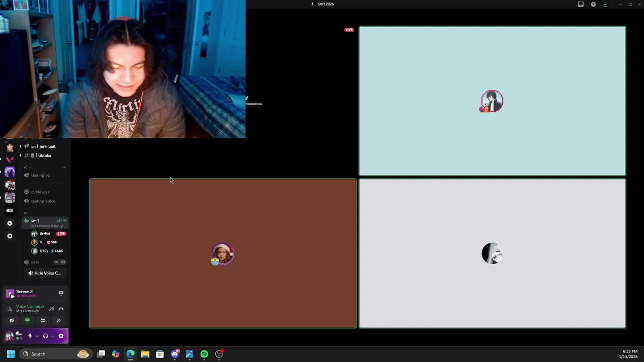The width and height of the screenshot is (644, 362).
Task: Join the esex voice channel
Action: (45, 262)
